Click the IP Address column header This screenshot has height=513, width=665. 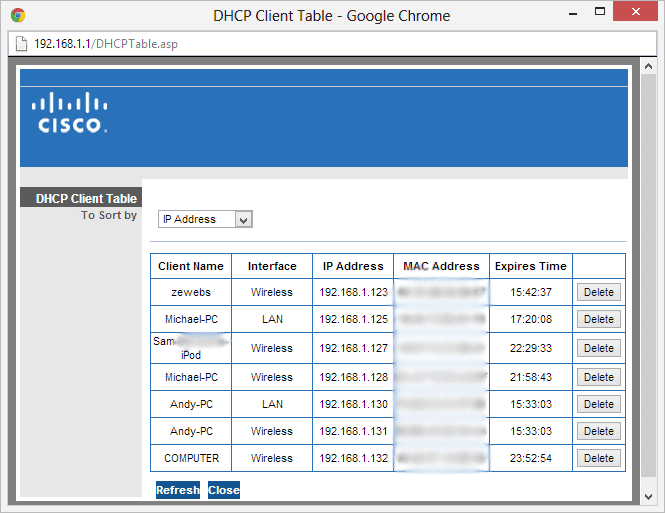(x=353, y=266)
